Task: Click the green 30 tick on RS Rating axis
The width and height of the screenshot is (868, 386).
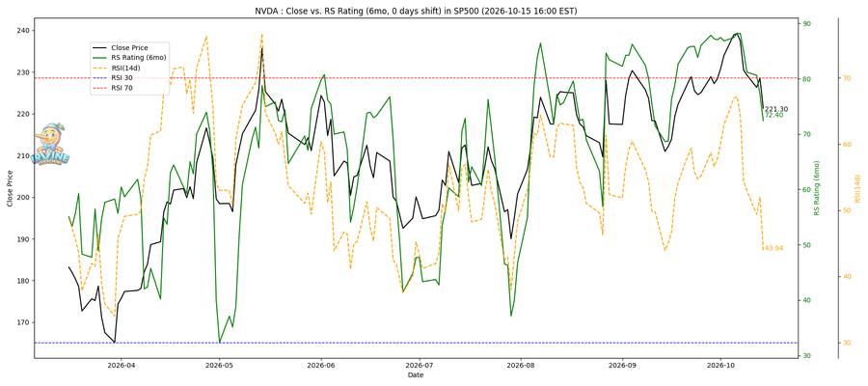Action: coord(806,355)
